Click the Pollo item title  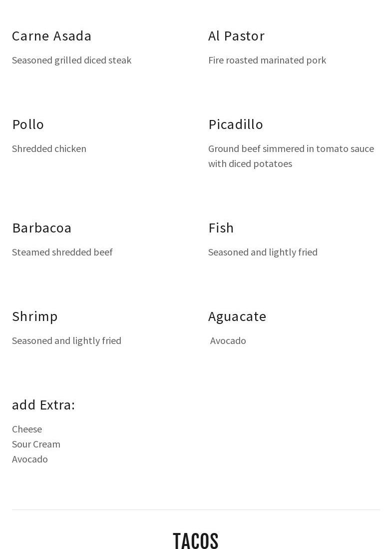tap(28, 124)
